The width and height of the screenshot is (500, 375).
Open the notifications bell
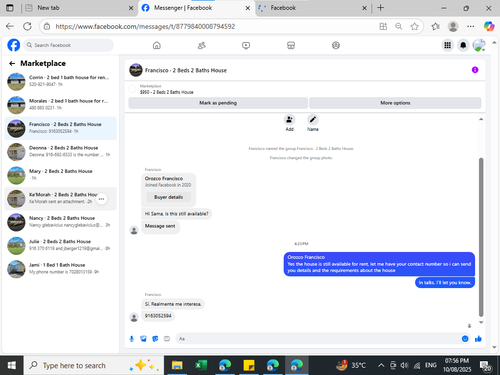pos(463,45)
